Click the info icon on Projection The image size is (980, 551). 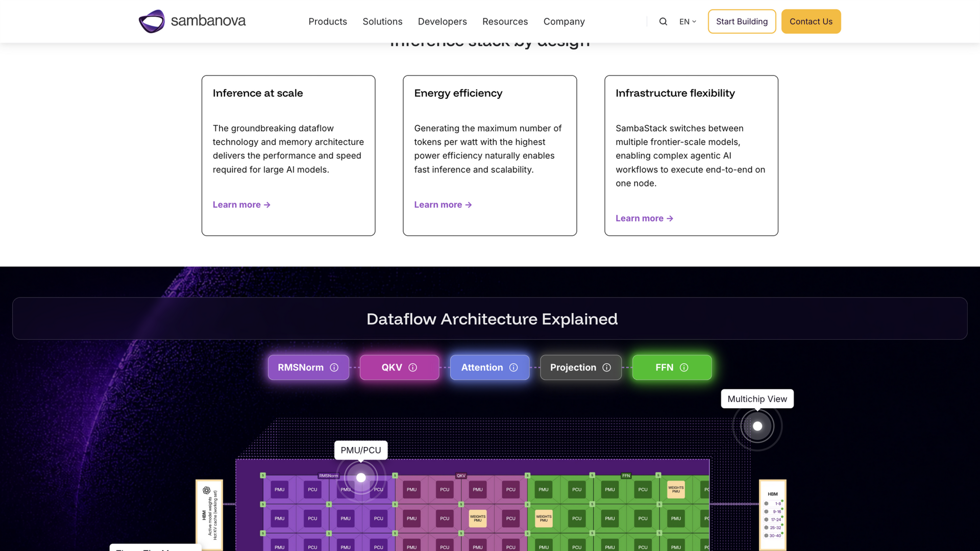[x=606, y=367]
